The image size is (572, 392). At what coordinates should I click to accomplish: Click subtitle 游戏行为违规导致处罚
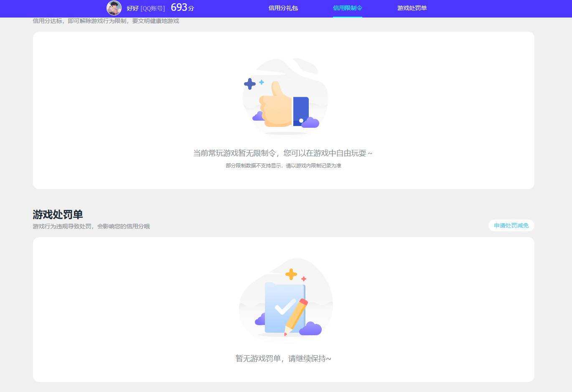[x=62, y=226]
